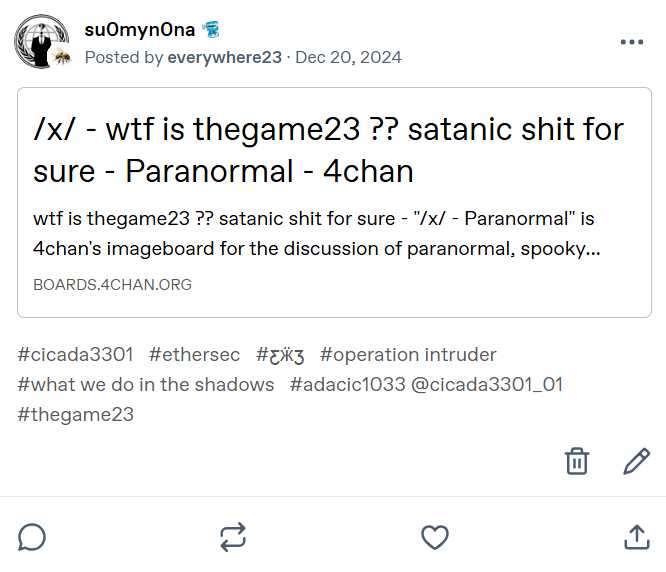
Task: Share the post via upload arrow icon
Action: tap(637, 537)
